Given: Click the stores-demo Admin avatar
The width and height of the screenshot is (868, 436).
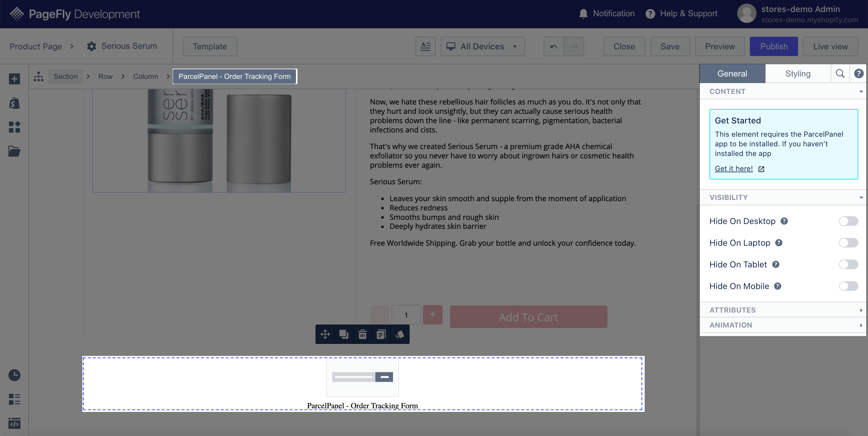Looking at the screenshot, I should click(x=747, y=14).
